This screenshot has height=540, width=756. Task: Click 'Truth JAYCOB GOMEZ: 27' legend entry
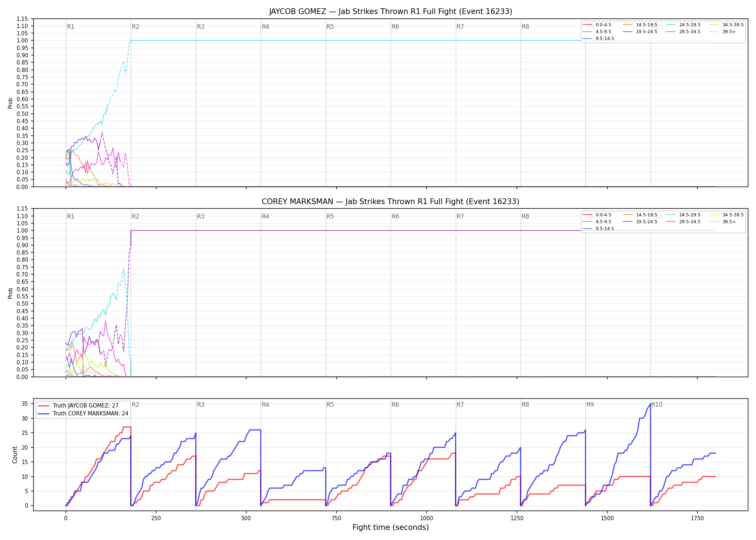(x=78, y=406)
